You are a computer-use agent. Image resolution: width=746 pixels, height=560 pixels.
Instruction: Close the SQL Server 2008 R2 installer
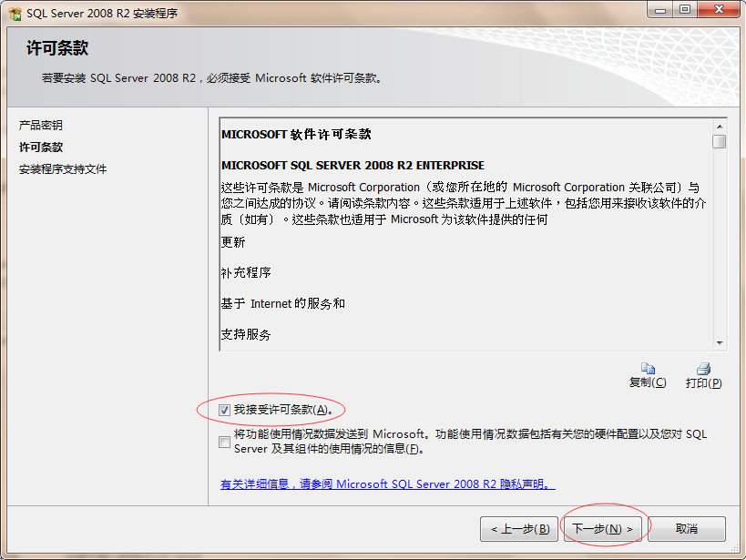click(719, 10)
